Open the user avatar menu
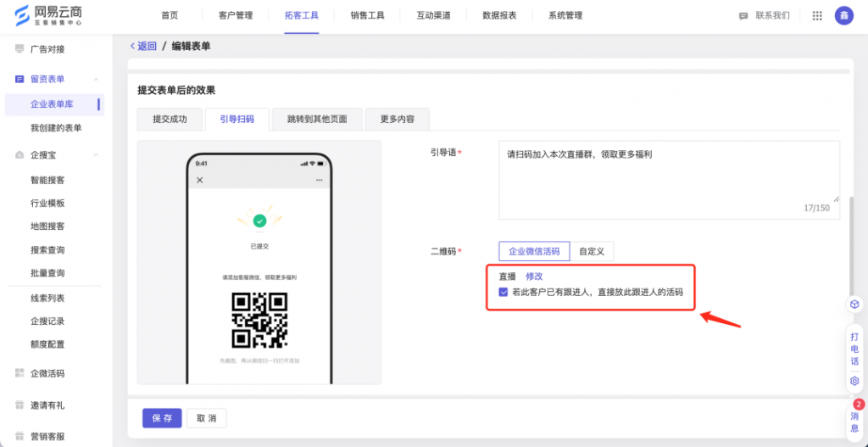 pos(843,15)
